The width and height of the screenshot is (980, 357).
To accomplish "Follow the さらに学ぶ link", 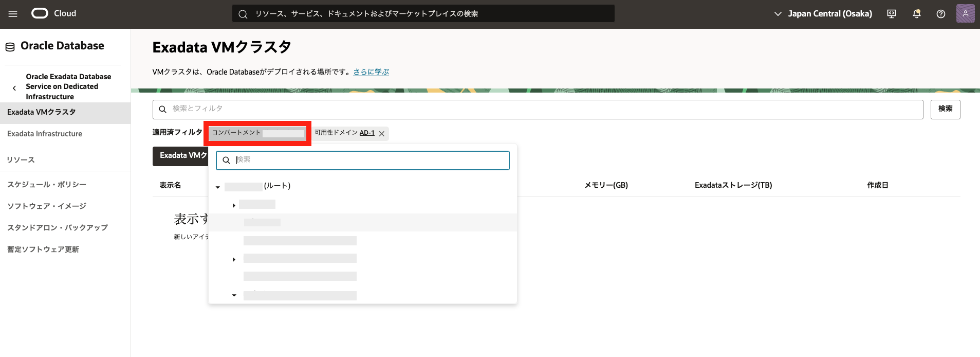I will [x=371, y=72].
